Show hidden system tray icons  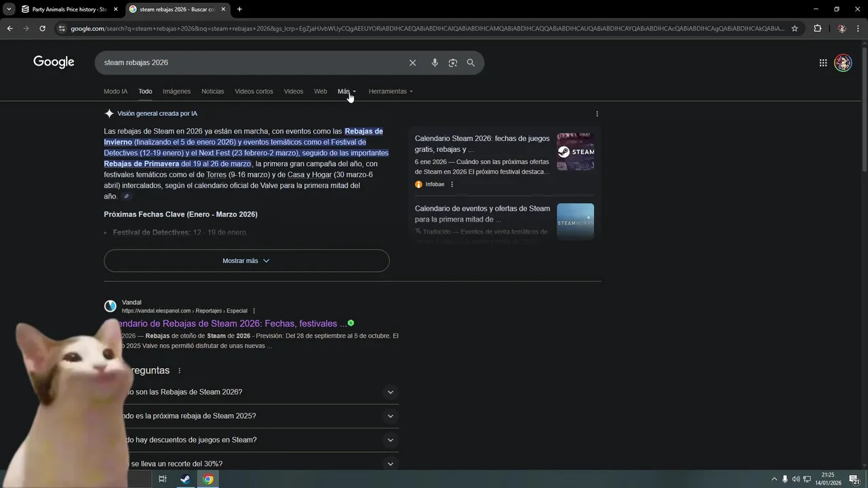coord(774,479)
